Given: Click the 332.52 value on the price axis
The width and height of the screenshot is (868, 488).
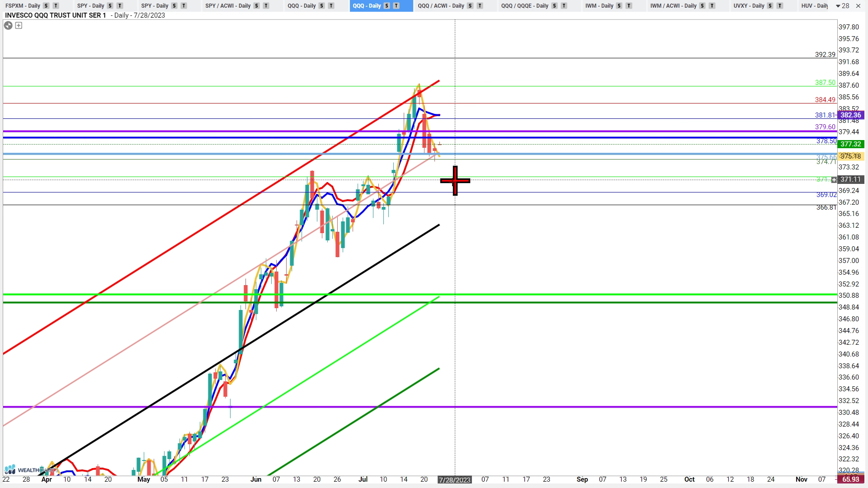Looking at the screenshot, I should pos(849,401).
